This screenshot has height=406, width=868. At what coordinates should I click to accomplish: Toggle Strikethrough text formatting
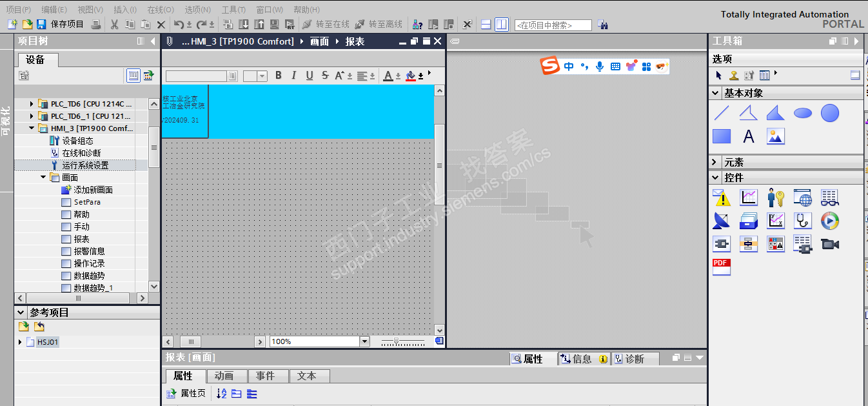click(325, 76)
